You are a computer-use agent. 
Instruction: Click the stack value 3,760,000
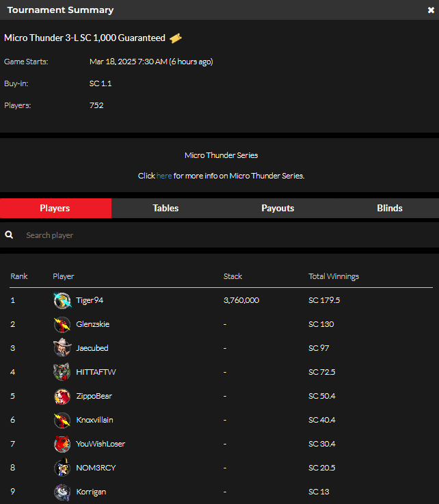click(241, 300)
